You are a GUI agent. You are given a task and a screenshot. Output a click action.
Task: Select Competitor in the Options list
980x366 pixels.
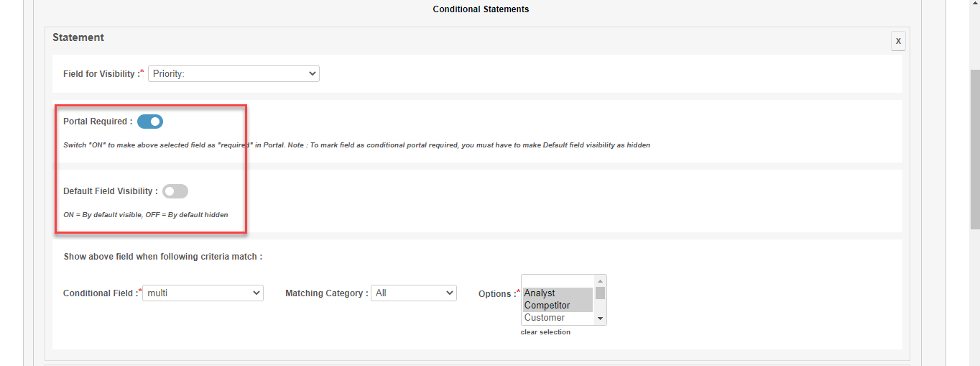click(x=557, y=306)
